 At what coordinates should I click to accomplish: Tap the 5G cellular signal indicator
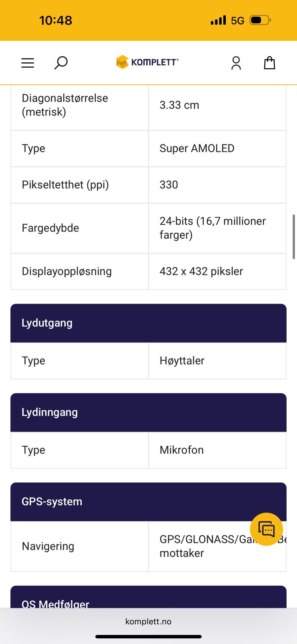pyautogui.click(x=228, y=20)
